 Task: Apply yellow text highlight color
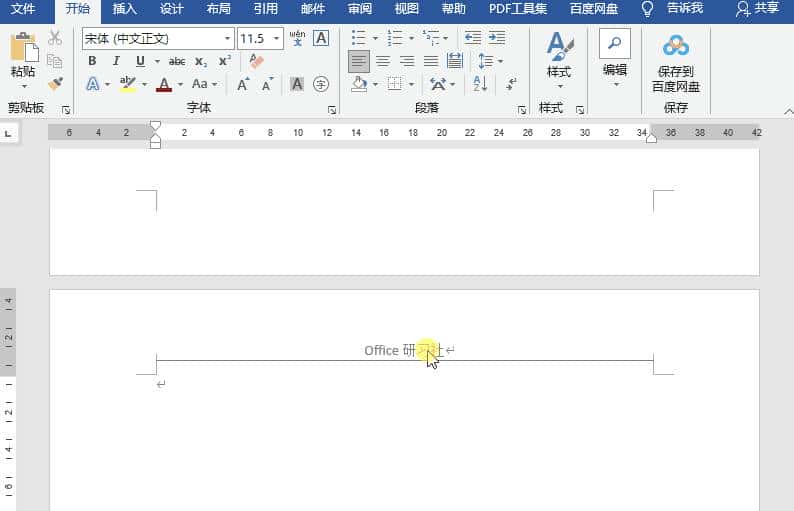tap(128, 84)
